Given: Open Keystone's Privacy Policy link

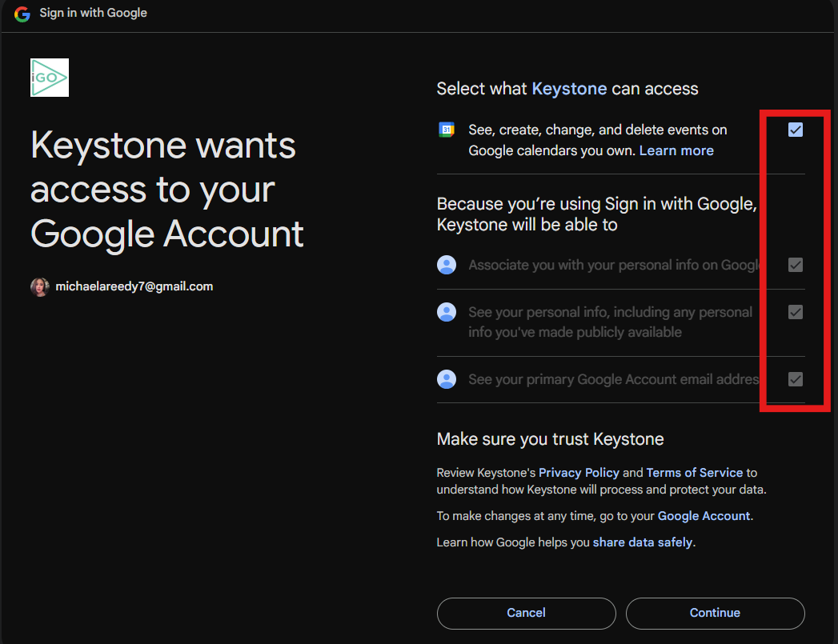Looking at the screenshot, I should (x=579, y=473).
